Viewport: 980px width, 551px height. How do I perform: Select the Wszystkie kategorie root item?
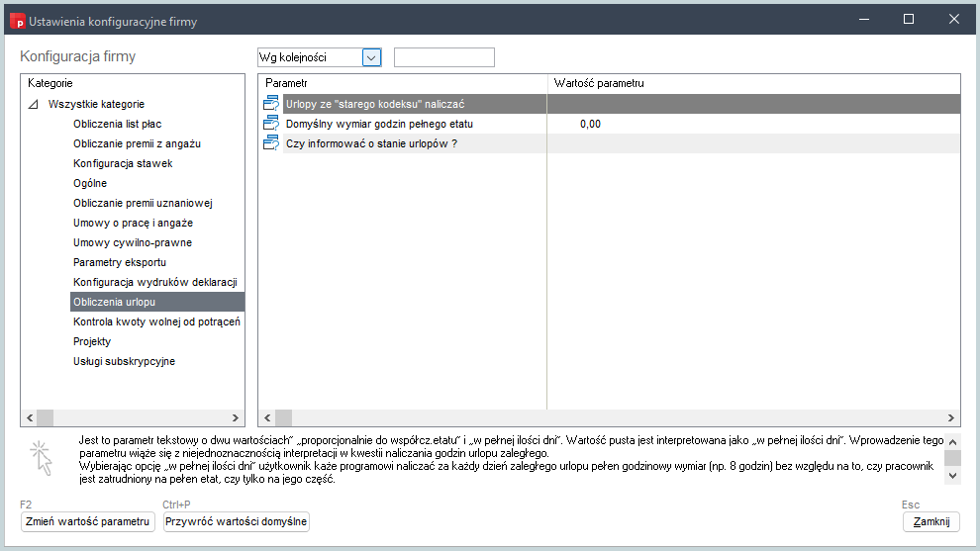[x=96, y=104]
